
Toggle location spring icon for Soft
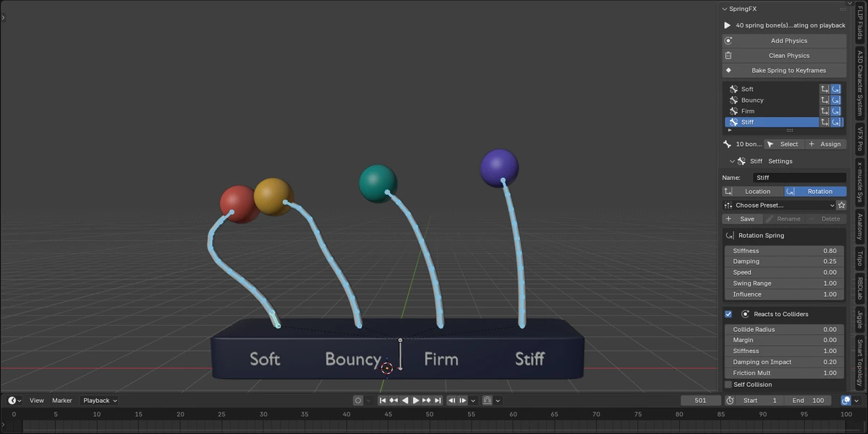825,89
